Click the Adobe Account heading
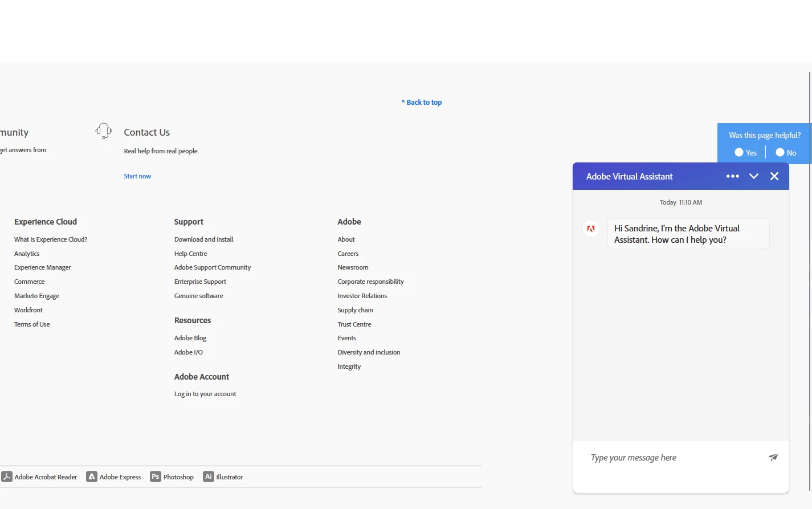This screenshot has height=509, width=812. click(x=202, y=377)
